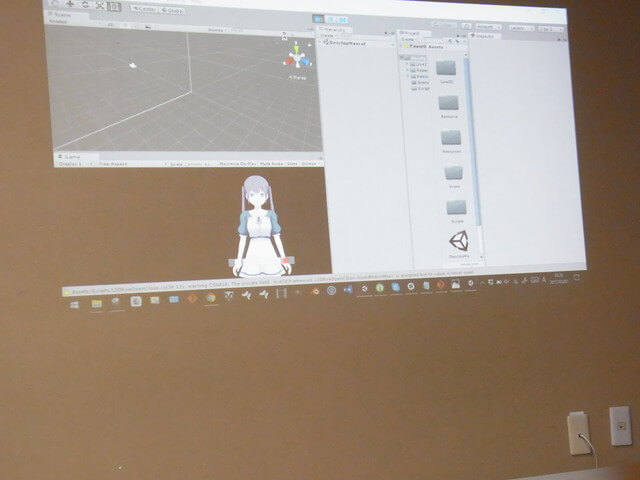Switch to the Project tab

click(x=413, y=33)
